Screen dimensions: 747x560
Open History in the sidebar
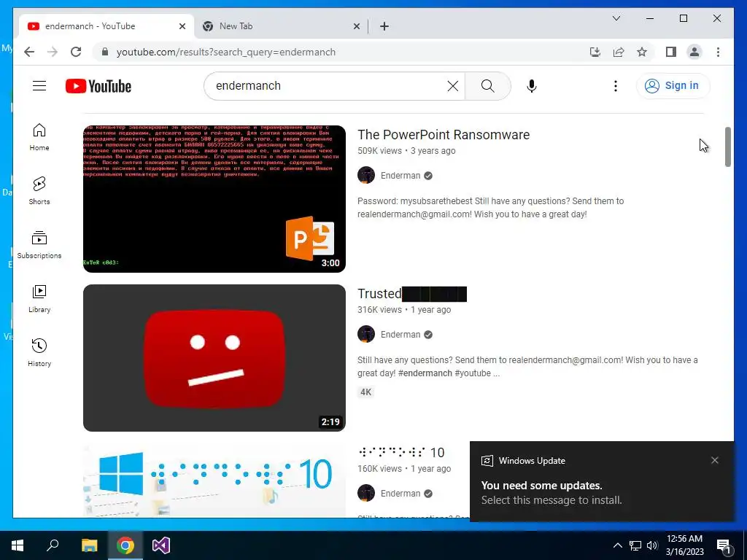(39, 353)
